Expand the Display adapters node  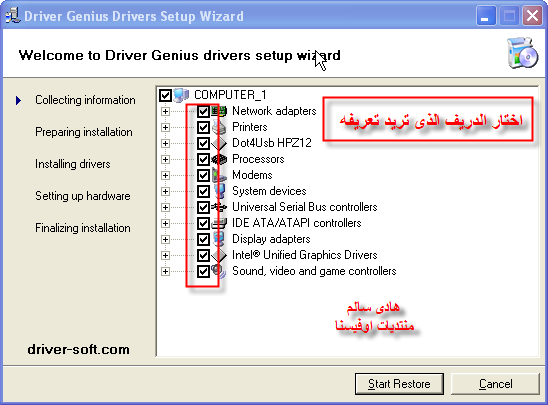coord(165,240)
